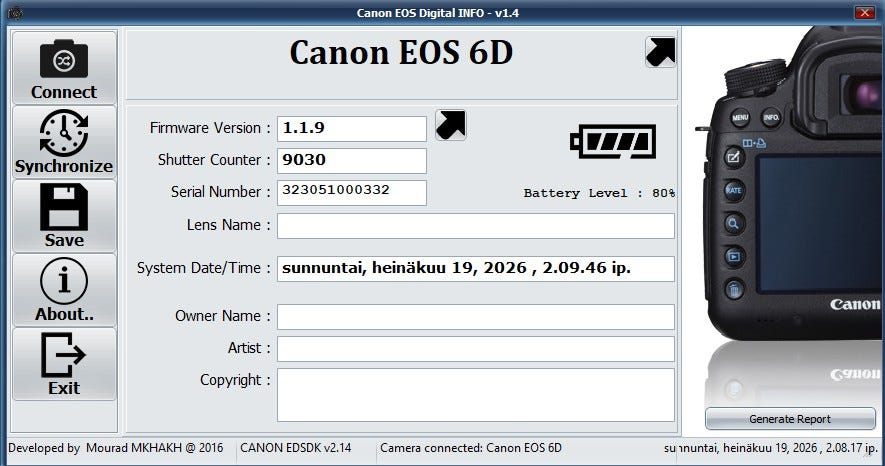
Task: Synchronize the camera clock
Action: tap(64, 142)
